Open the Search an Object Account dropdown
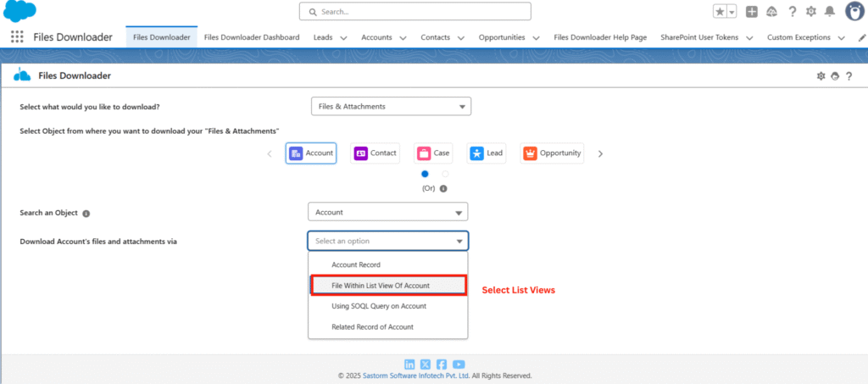 tap(388, 212)
